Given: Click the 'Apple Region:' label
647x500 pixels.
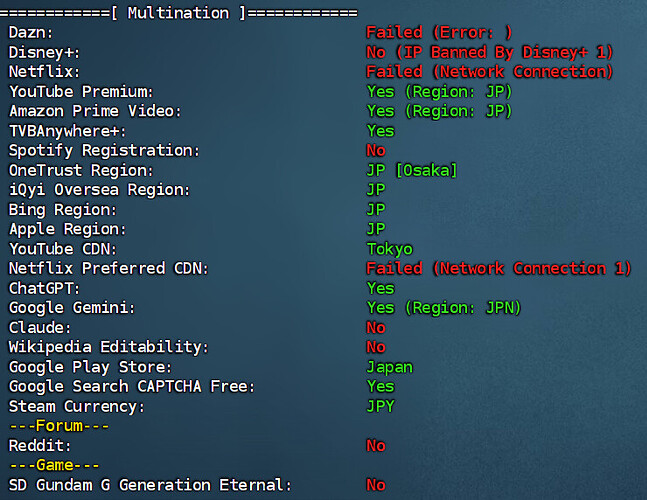Looking at the screenshot, I should [x=67, y=229].
